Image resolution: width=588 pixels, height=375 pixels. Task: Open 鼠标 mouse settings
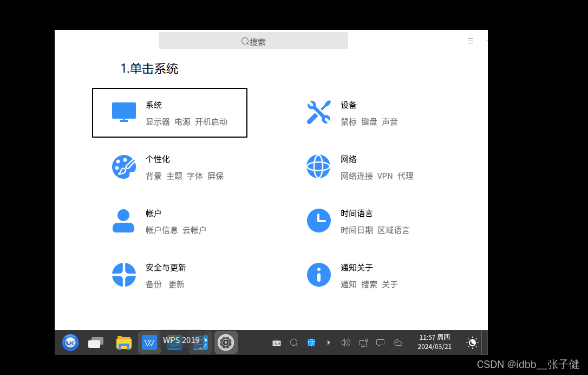349,122
